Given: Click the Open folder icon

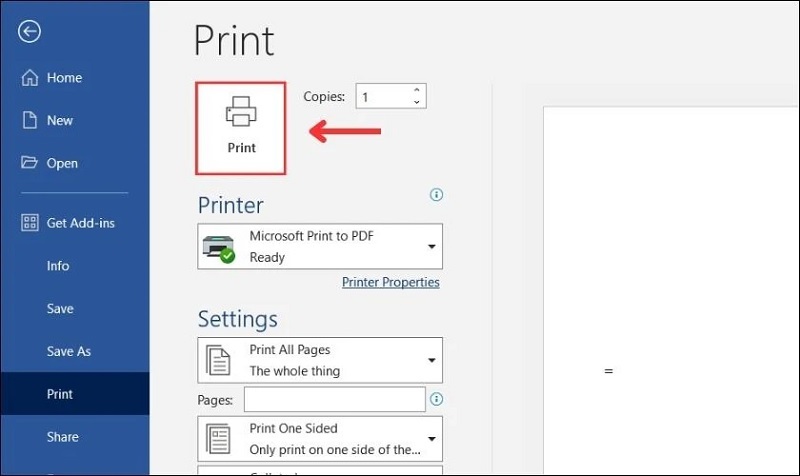Looking at the screenshot, I should click(x=29, y=163).
